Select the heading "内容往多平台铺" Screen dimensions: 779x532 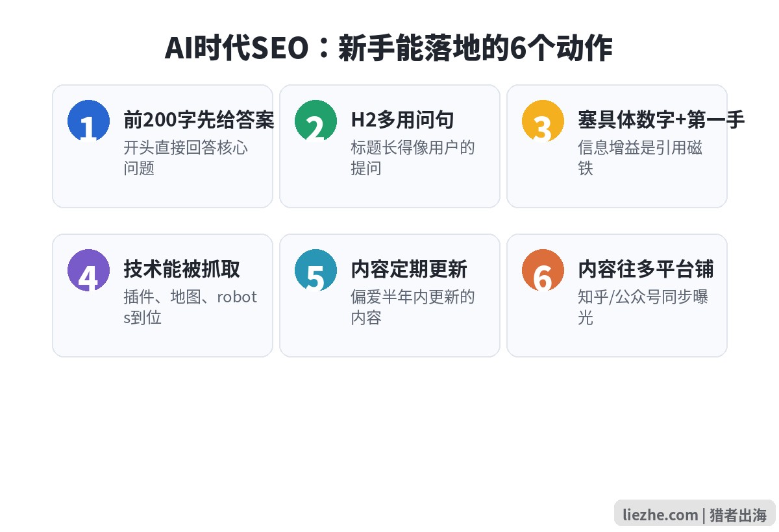[x=646, y=269]
